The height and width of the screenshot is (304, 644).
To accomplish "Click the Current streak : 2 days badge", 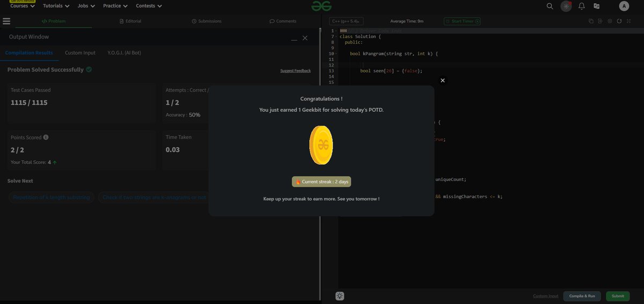I will (321, 182).
